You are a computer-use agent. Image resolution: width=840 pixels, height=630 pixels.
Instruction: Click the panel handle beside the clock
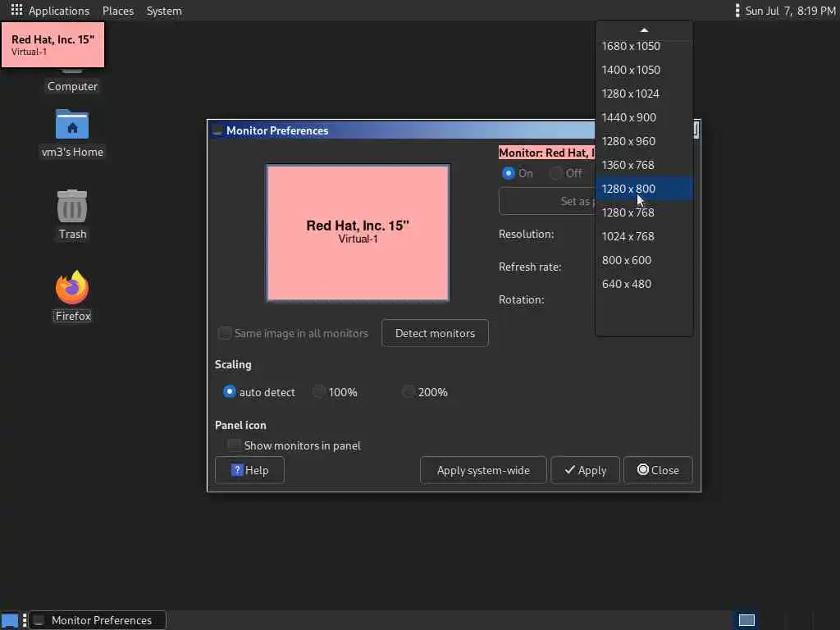pyautogui.click(x=737, y=10)
